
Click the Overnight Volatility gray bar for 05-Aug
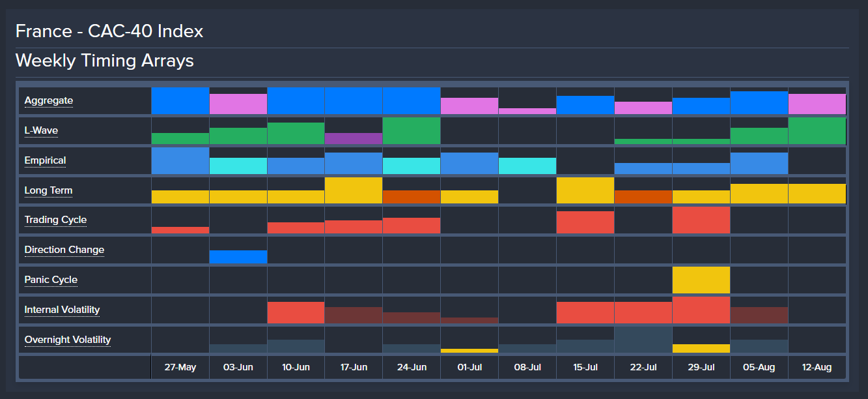(759, 346)
